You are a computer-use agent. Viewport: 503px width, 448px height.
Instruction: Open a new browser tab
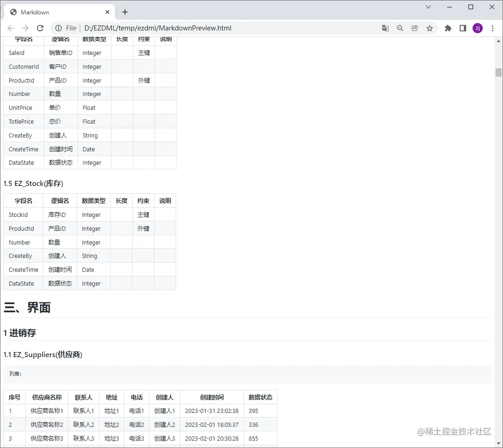point(125,12)
